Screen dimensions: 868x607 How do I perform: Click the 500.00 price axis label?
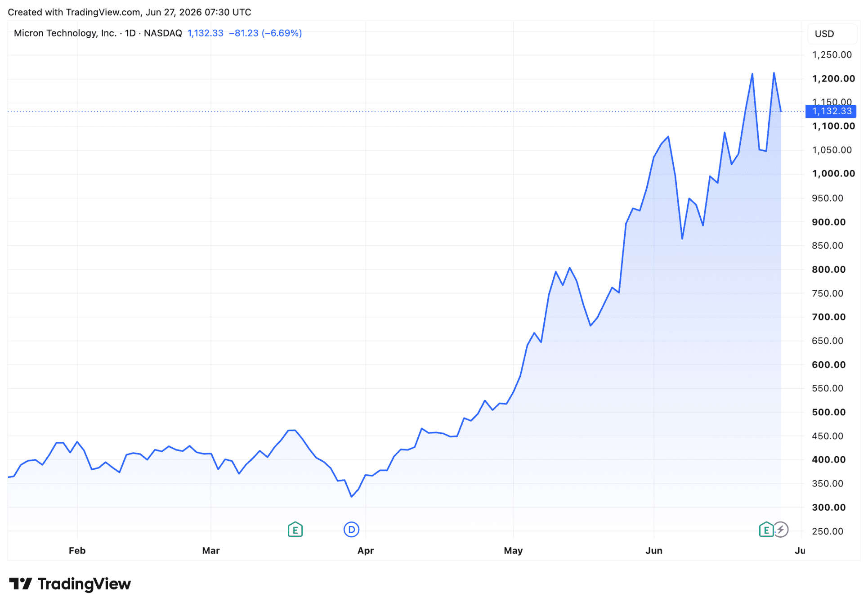pyautogui.click(x=828, y=412)
